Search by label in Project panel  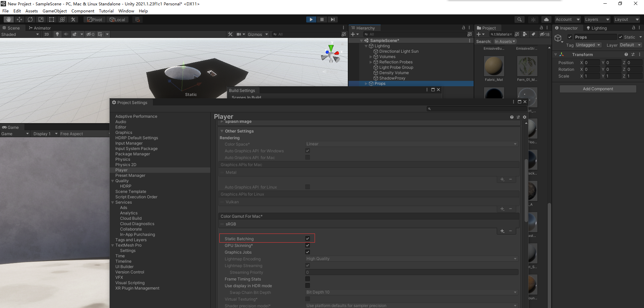coord(533,34)
